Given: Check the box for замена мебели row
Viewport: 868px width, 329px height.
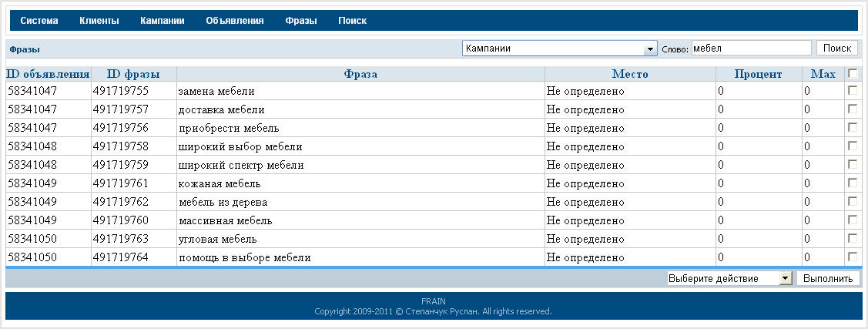Looking at the screenshot, I should coord(852,91).
